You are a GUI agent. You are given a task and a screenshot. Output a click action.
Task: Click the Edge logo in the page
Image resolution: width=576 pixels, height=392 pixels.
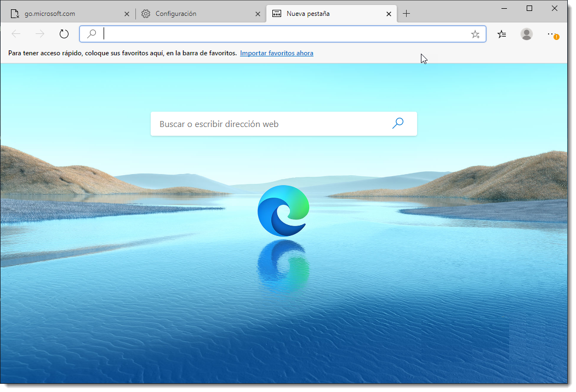[283, 210]
